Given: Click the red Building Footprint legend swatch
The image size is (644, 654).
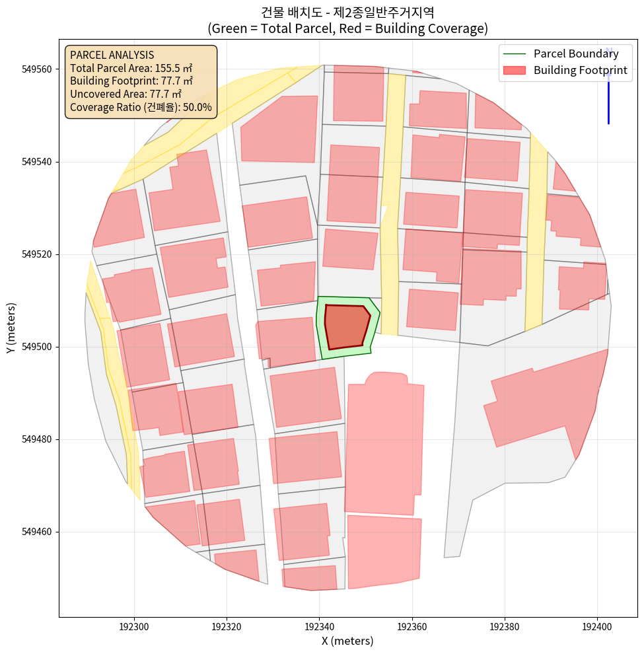Looking at the screenshot, I should (x=515, y=71).
